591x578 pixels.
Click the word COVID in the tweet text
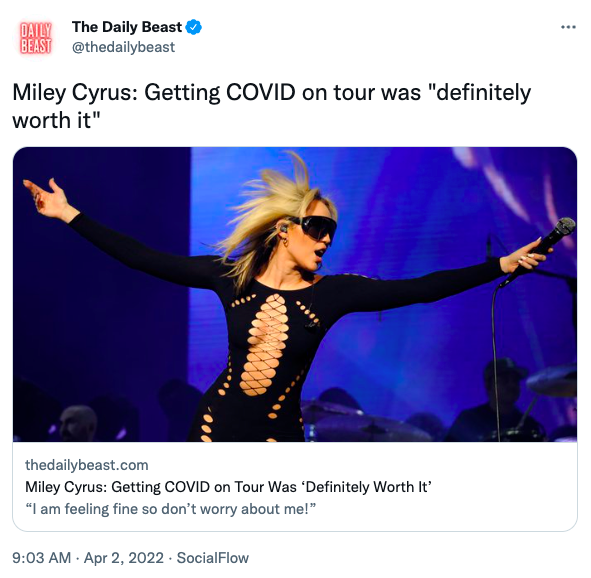(260, 92)
